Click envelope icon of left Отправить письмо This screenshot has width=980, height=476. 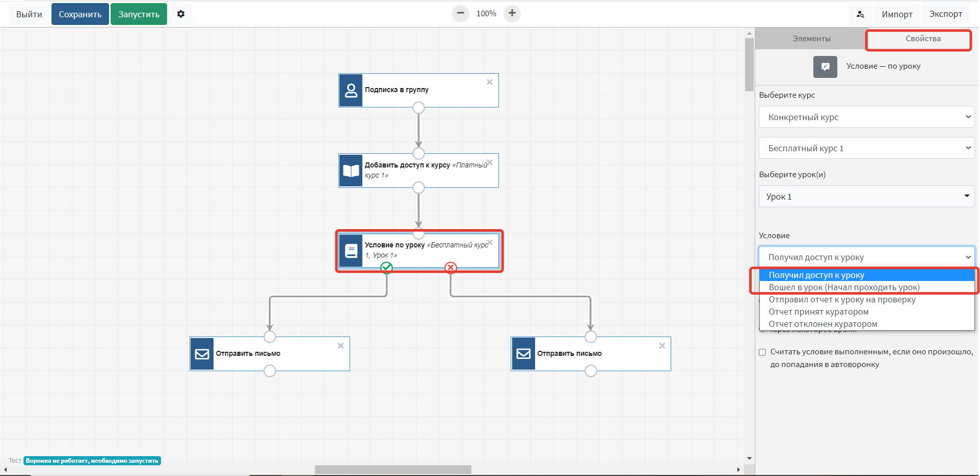(x=202, y=354)
